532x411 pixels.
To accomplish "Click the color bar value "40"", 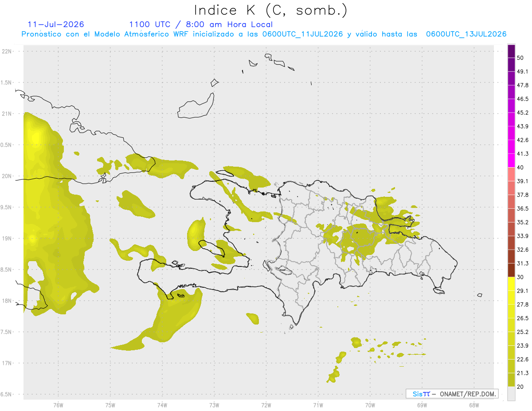I will click(521, 168).
